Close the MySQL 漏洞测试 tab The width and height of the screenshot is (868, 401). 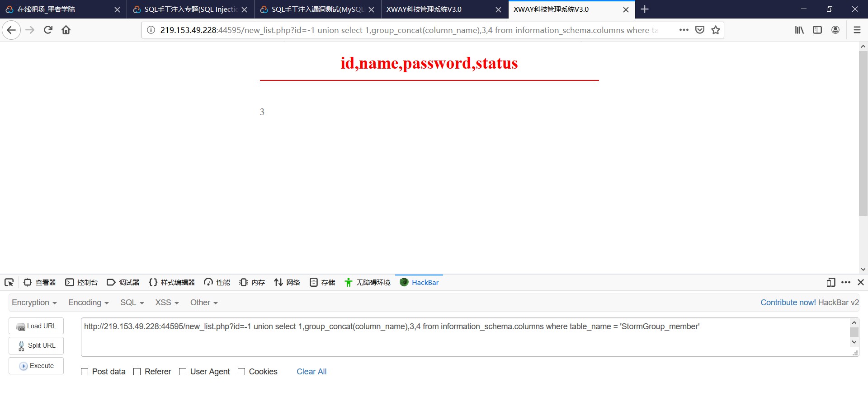(371, 9)
